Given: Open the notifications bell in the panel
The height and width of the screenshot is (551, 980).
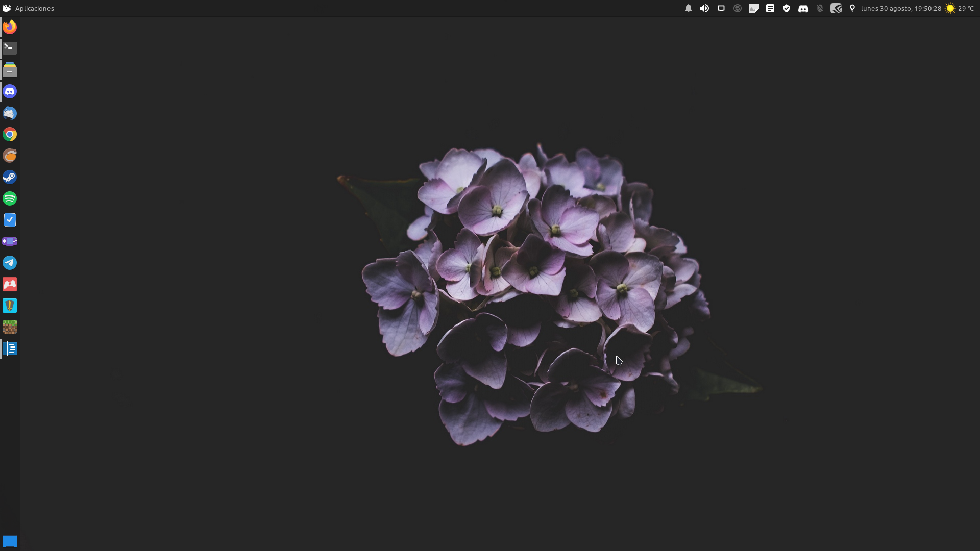Looking at the screenshot, I should coord(689,8).
